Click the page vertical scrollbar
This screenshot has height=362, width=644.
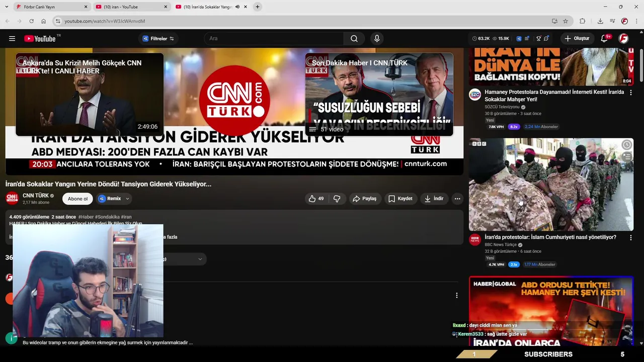click(641, 65)
